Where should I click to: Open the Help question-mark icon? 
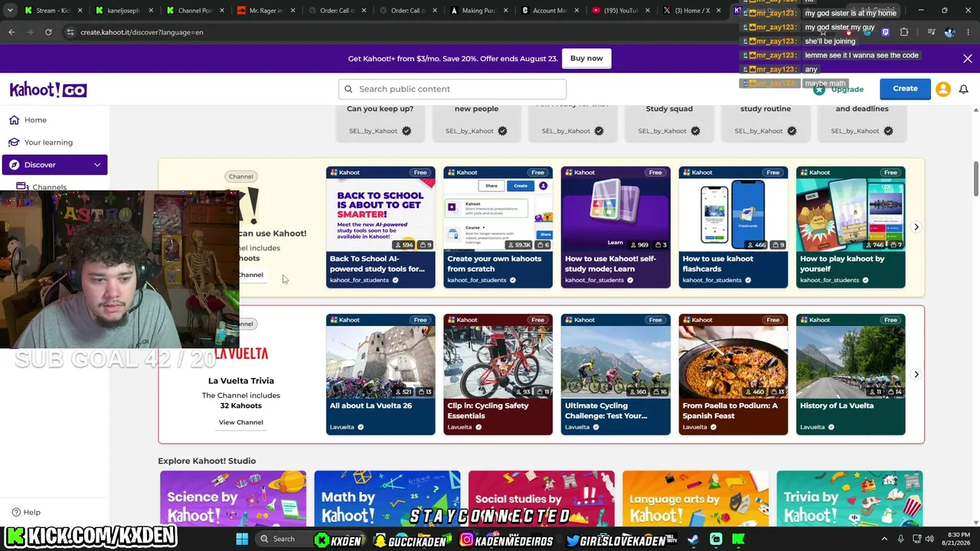[16, 512]
